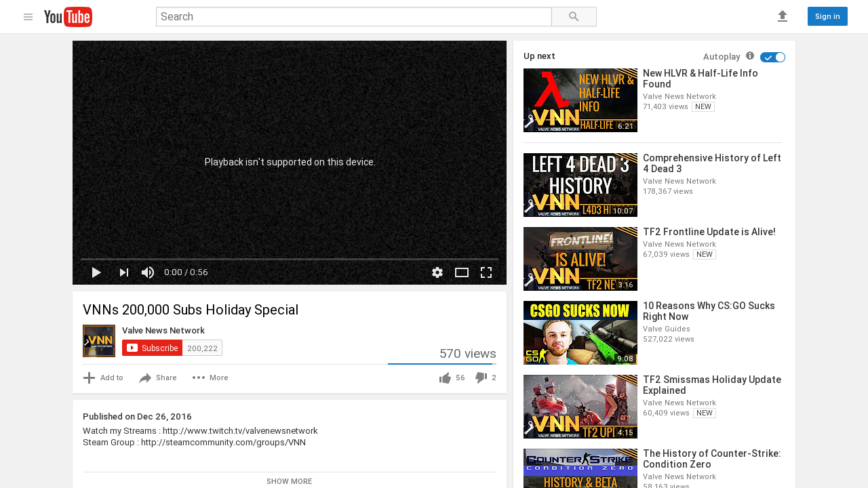Screen dimensions: 868x488
Task: Open the upload video icon
Action: click(x=783, y=16)
